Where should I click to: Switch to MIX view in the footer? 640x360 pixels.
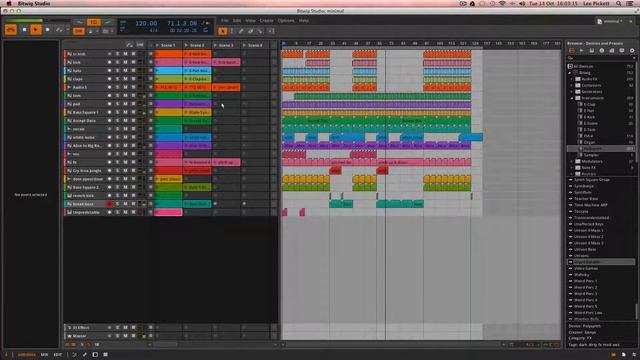[x=44, y=355]
